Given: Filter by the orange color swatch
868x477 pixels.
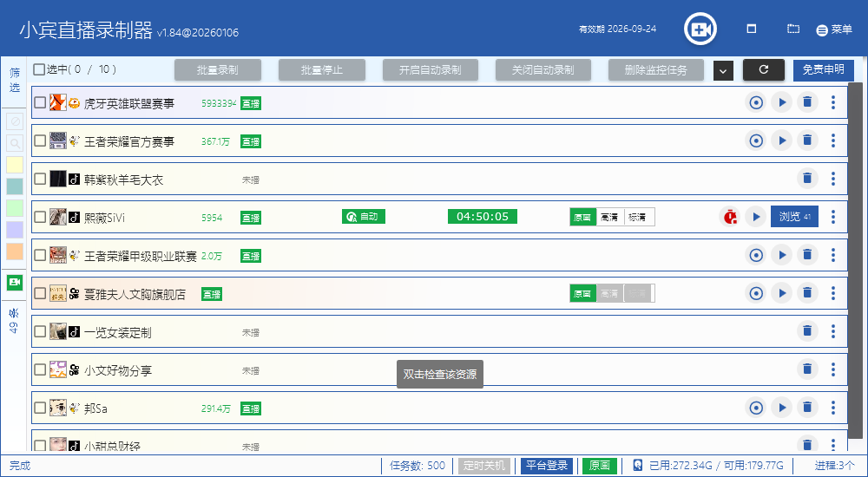Looking at the screenshot, I should pos(15,252).
